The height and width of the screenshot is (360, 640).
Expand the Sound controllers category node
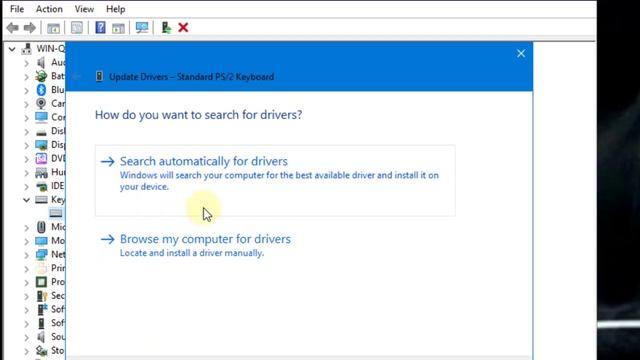[27, 338]
